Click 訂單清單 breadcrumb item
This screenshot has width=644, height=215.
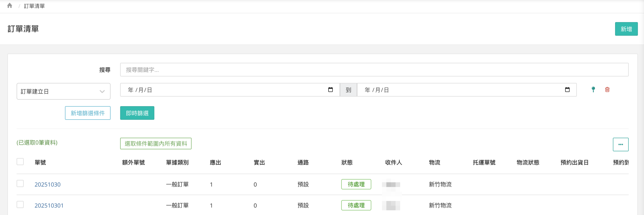click(34, 6)
